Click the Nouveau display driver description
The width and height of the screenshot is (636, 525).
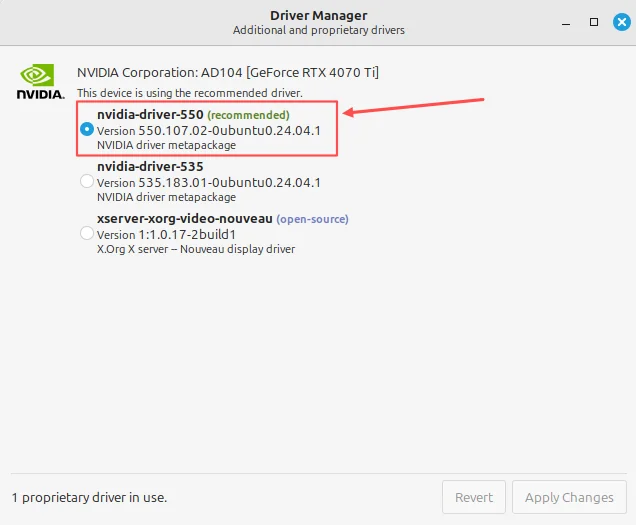click(x=196, y=249)
